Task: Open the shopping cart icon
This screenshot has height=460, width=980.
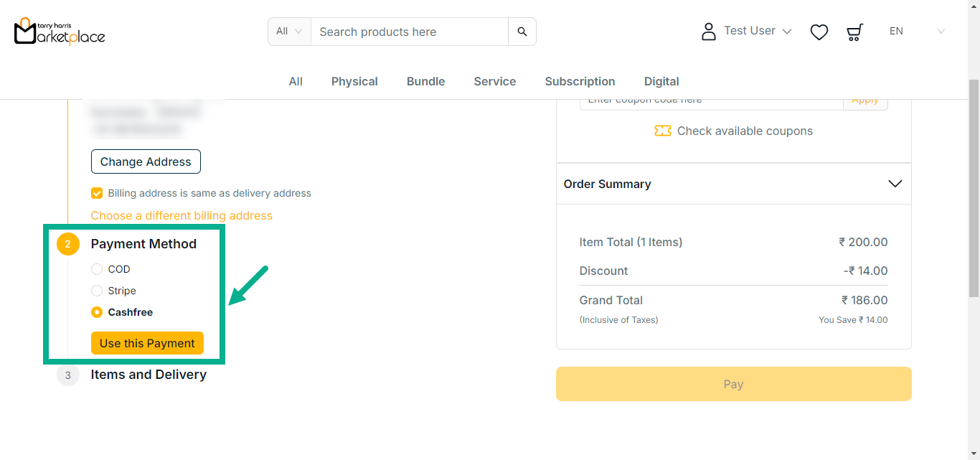Action: click(854, 32)
